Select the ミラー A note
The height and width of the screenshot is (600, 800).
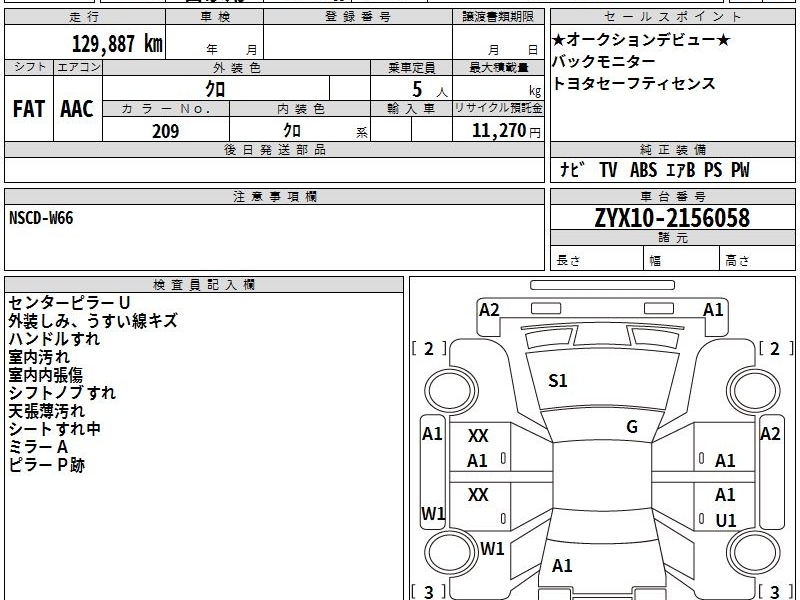tap(38, 447)
